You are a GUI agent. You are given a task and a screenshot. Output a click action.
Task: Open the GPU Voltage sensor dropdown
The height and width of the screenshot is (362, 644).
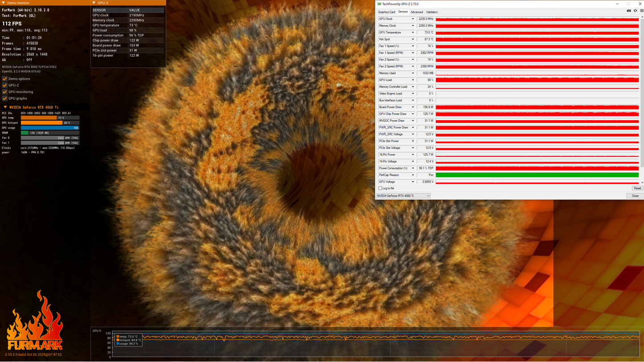(413, 182)
